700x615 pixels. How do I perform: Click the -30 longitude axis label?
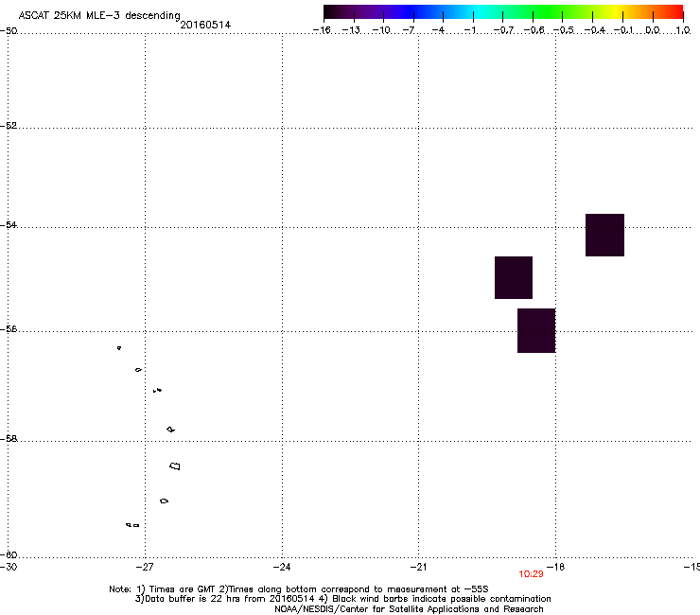(x=9, y=567)
